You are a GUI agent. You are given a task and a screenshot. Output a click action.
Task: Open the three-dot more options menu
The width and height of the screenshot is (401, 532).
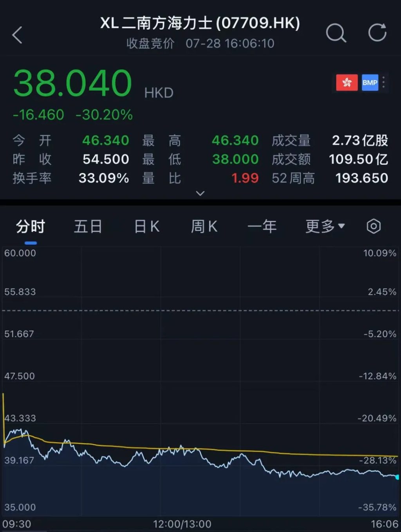(x=384, y=82)
